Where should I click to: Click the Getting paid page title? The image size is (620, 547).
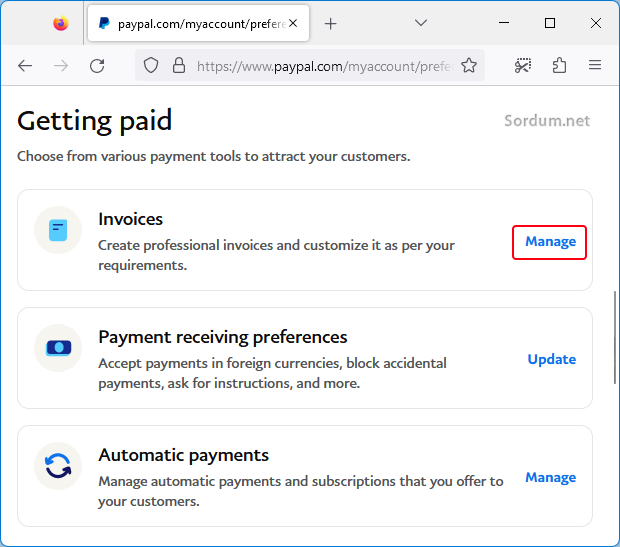(95, 121)
